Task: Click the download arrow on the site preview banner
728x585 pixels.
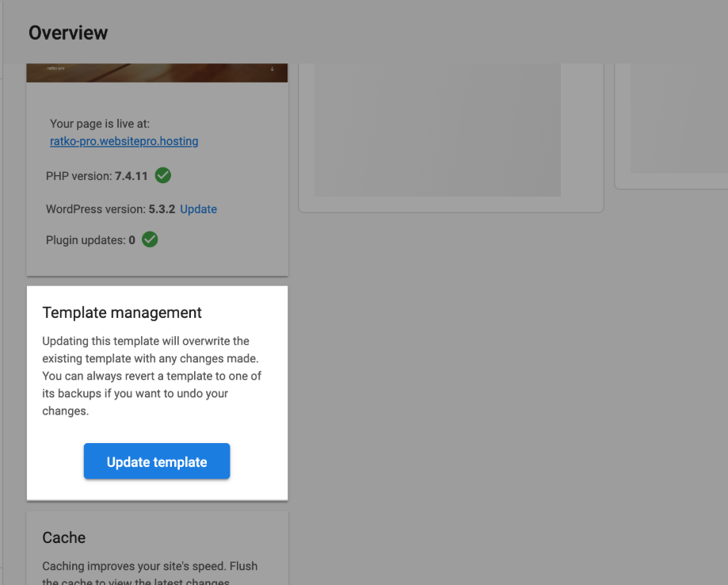Action: (273, 71)
